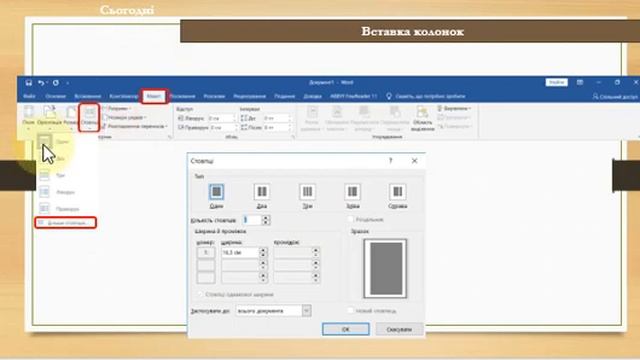Switch to the Help (Довідка) tab
The height and width of the screenshot is (360, 640).
click(313, 96)
